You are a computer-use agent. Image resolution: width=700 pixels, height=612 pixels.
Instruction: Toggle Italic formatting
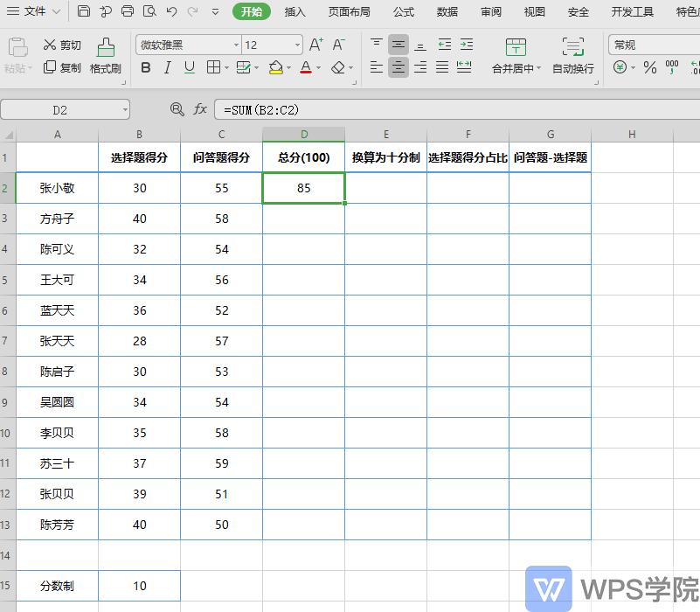coord(166,69)
